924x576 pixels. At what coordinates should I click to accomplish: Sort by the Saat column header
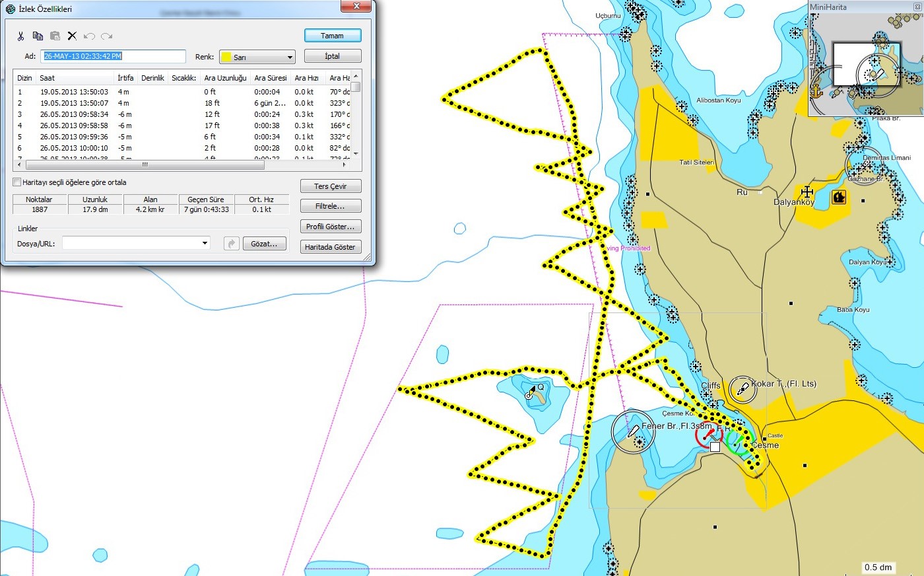tap(76, 78)
